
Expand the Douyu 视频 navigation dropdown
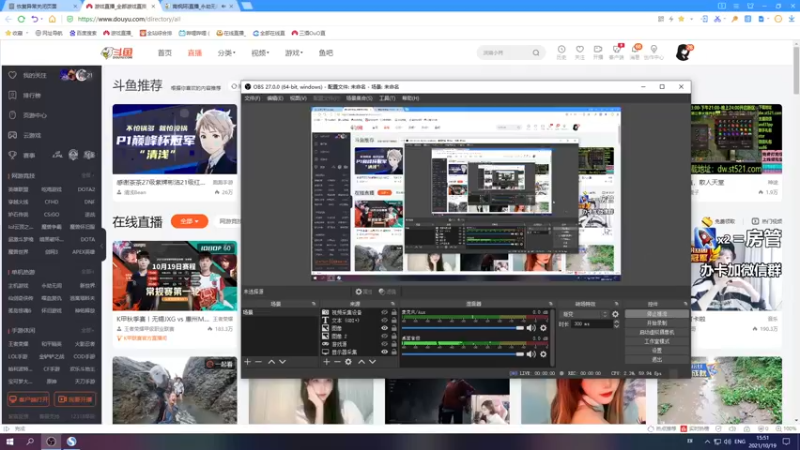[x=260, y=53]
